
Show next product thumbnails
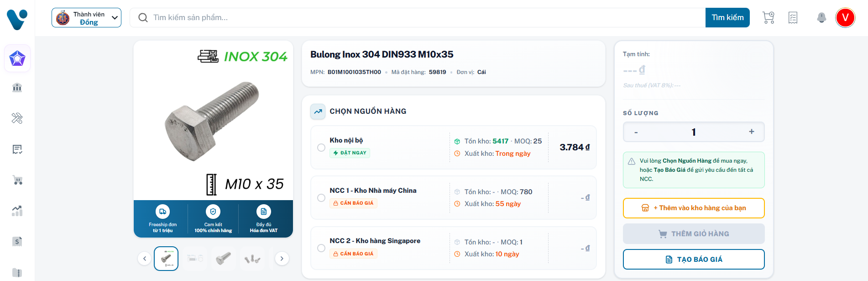click(x=282, y=259)
